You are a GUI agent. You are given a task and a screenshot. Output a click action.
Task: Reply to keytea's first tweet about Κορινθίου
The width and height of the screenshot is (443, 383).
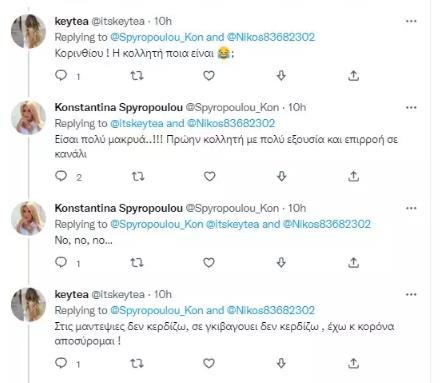(61, 76)
